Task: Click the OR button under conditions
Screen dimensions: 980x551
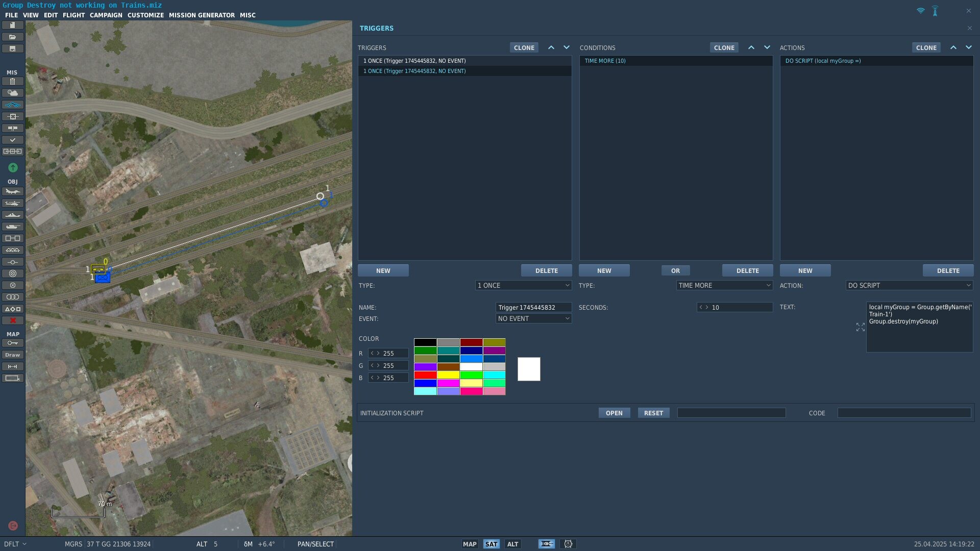Action: [x=675, y=270]
